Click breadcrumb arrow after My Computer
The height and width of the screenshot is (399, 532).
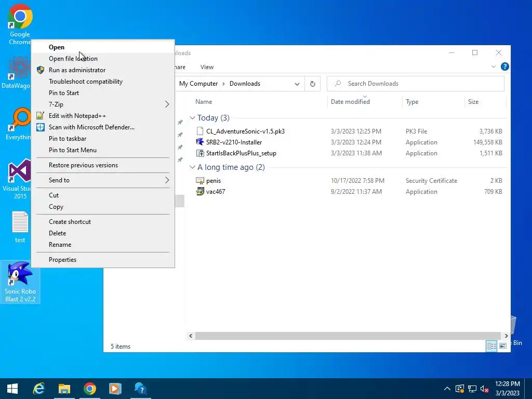coord(223,84)
